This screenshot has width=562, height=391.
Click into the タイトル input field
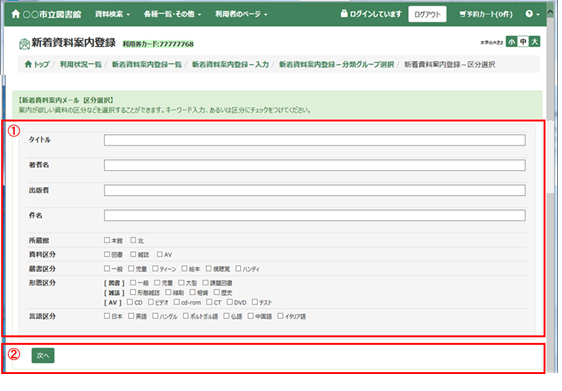point(315,140)
